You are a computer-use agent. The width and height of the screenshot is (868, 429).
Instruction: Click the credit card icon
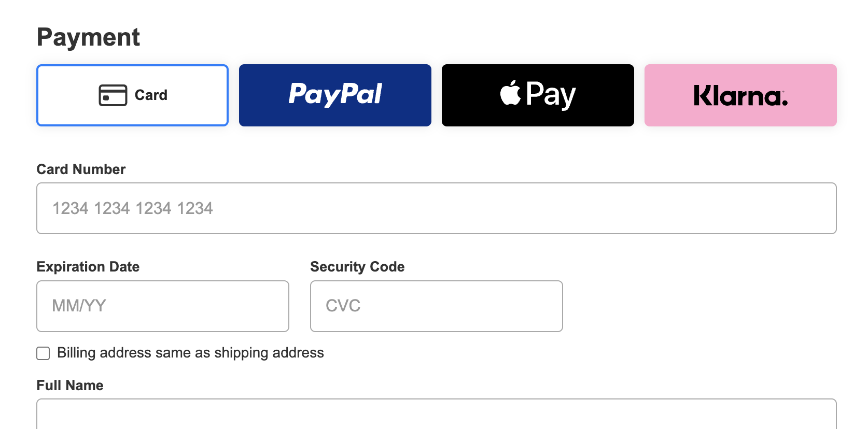tap(113, 95)
